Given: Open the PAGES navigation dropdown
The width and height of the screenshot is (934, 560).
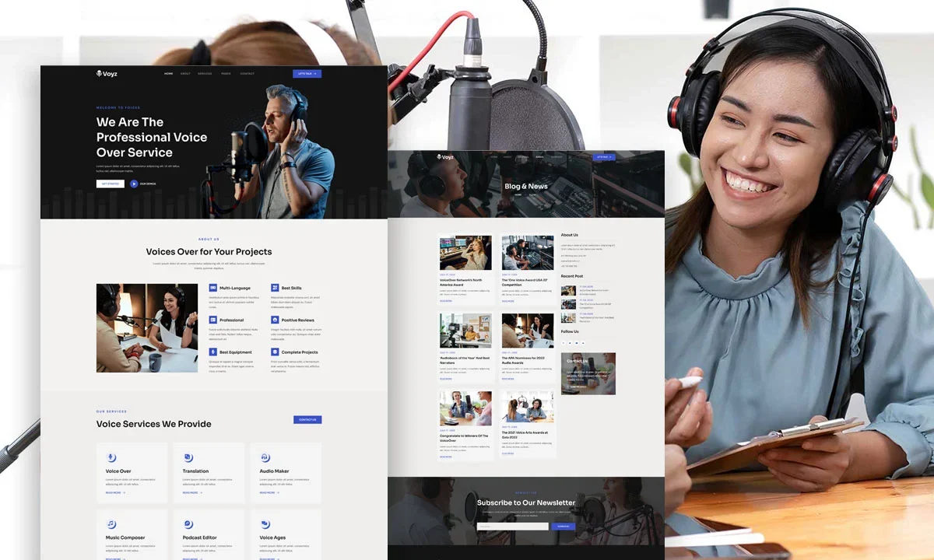Looking at the screenshot, I should 226,73.
